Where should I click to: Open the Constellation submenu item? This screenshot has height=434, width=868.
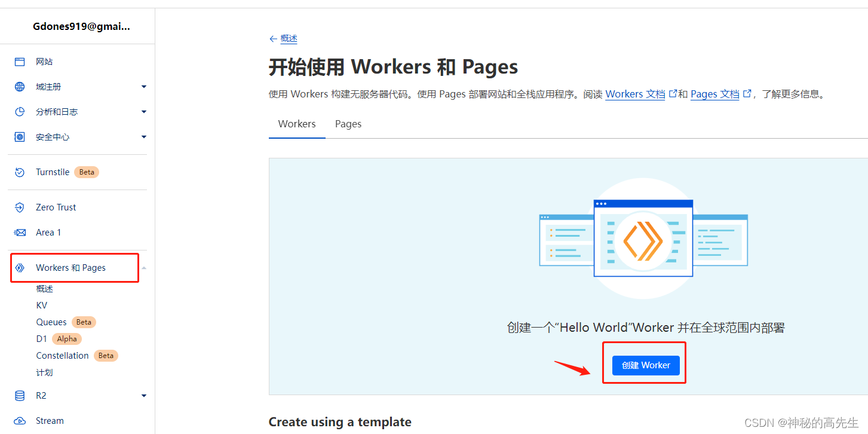[x=62, y=356]
